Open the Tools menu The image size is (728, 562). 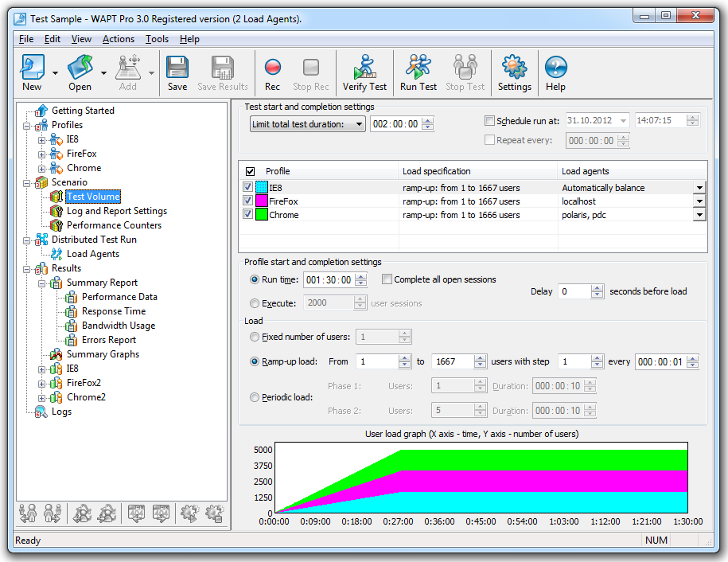[x=157, y=39]
